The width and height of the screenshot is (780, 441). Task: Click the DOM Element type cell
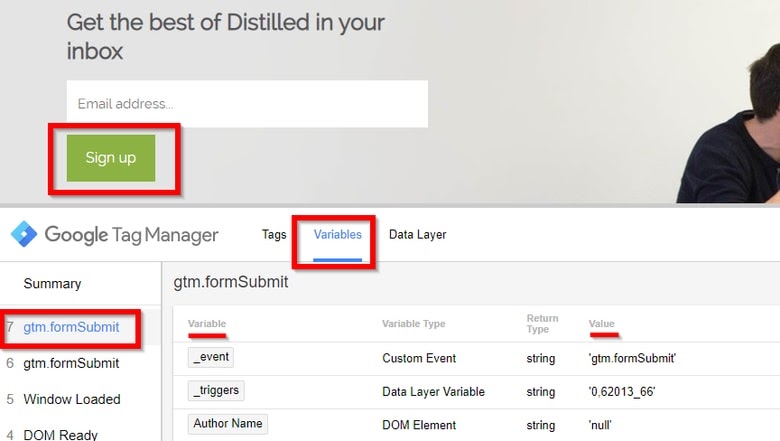pos(419,425)
